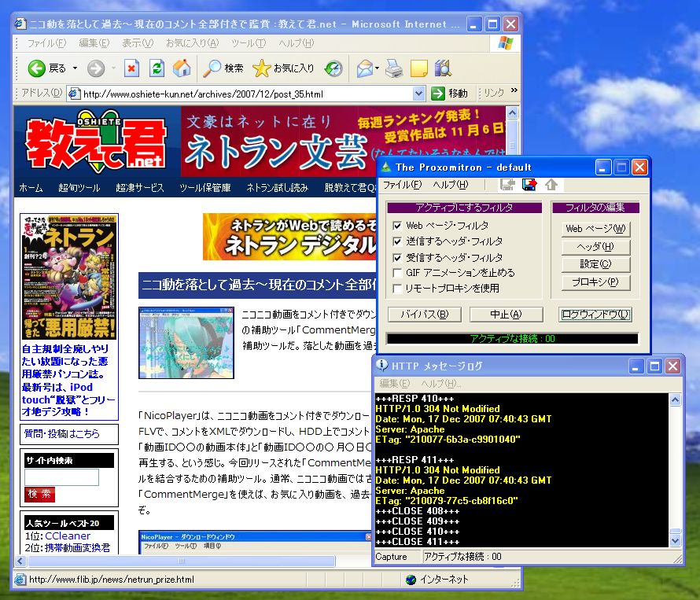Refresh the page in Internet Explorer

[x=157, y=68]
